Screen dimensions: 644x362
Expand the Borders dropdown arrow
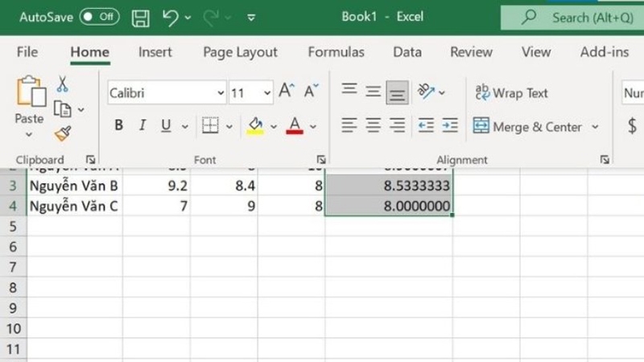pyautogui.click(x=229, y=126)
